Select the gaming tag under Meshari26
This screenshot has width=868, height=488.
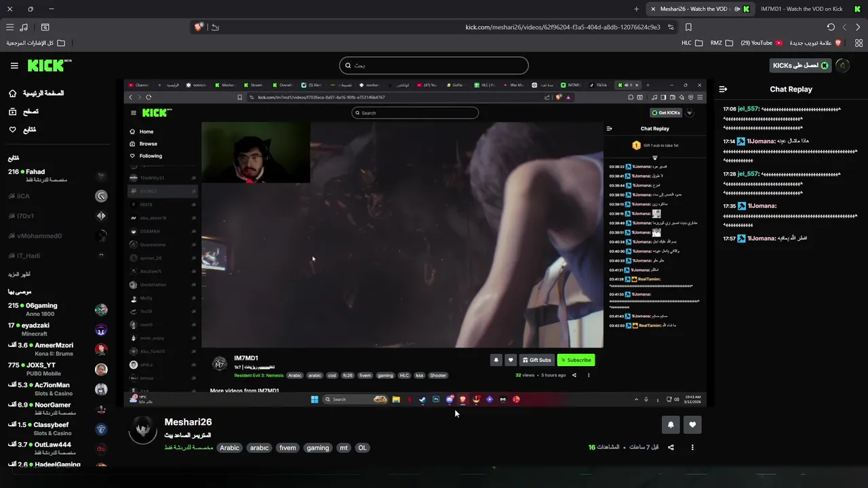[317, 448]
